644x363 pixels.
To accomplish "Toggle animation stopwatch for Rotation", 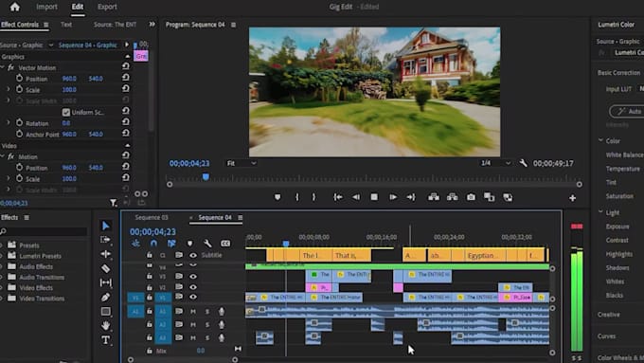I will point(19,122).
